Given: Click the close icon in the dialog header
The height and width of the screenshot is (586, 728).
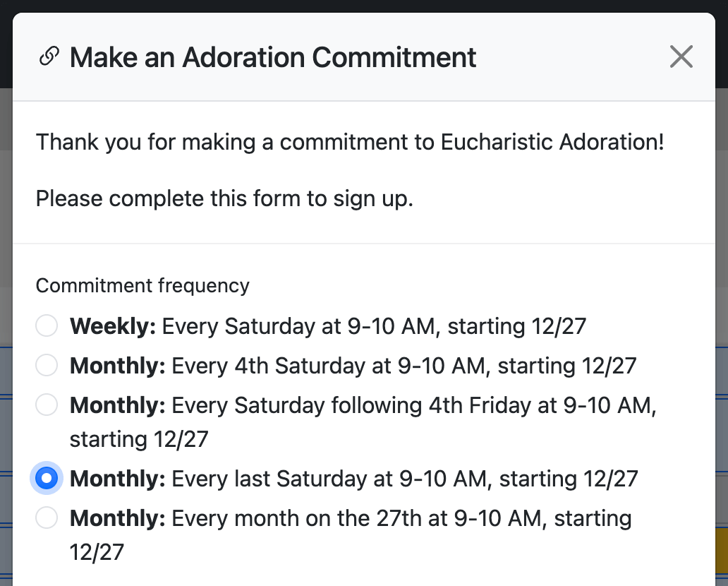Looking at the screenshot, I should [681, 56].
